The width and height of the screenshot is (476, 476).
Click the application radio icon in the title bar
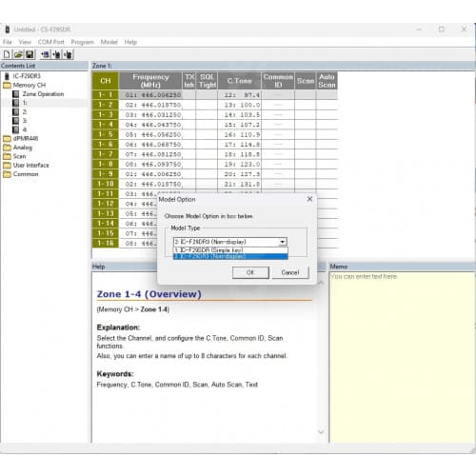tap(8, 30)
